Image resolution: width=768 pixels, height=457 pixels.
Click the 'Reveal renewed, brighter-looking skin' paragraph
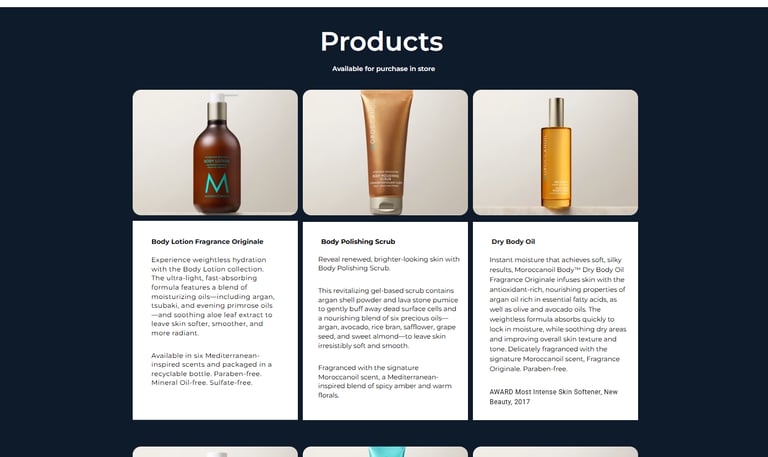point(389,264)
